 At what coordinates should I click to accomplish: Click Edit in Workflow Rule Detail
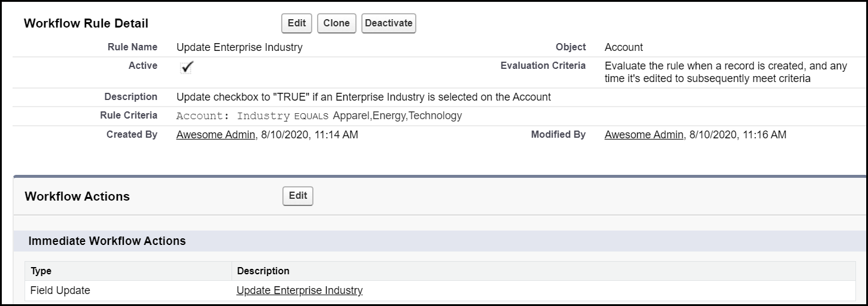coord(297,23)
